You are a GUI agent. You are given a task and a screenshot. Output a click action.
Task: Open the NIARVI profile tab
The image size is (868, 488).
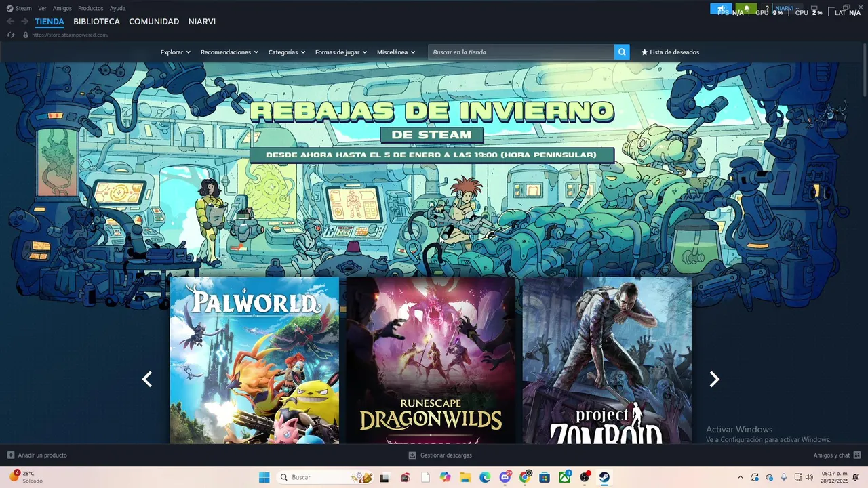(202, 22)
